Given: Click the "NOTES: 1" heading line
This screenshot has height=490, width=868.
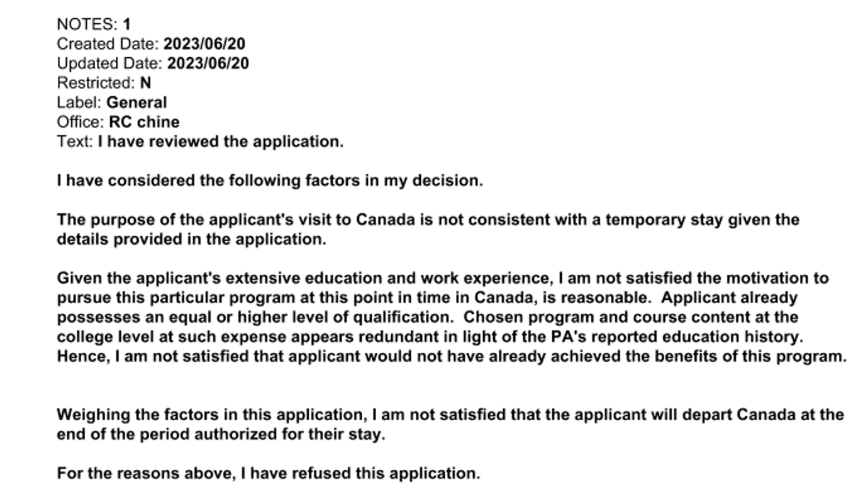Looking at the screenshot, I should (94, 25).
